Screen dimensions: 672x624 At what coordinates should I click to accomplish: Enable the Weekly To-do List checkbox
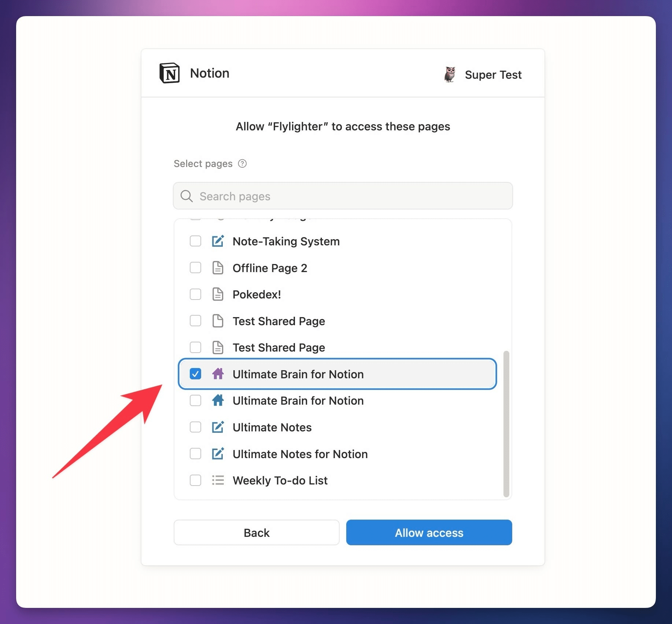[x=195, y=480]
